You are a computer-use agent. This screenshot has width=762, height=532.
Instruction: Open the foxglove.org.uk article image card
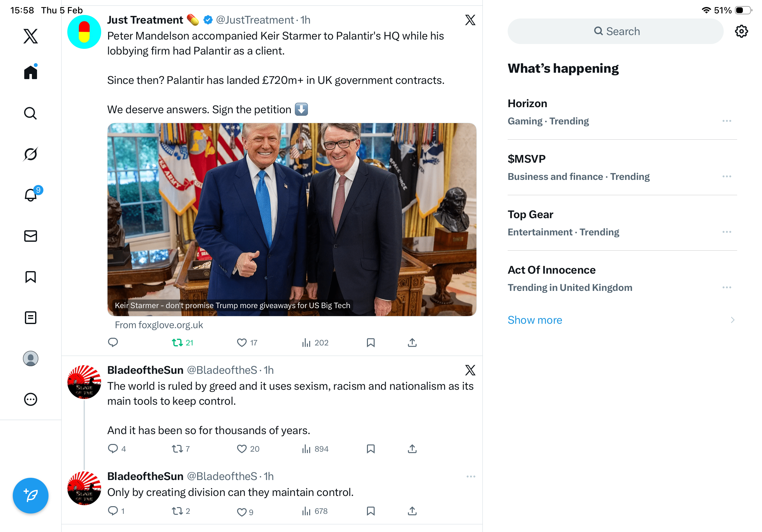tap(292, 219)
